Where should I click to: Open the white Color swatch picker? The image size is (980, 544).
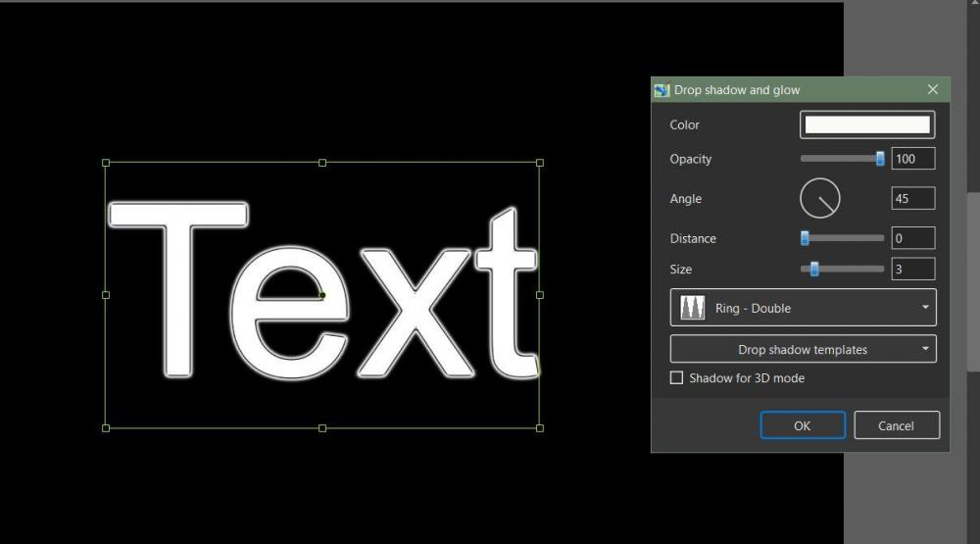[867, 124]
